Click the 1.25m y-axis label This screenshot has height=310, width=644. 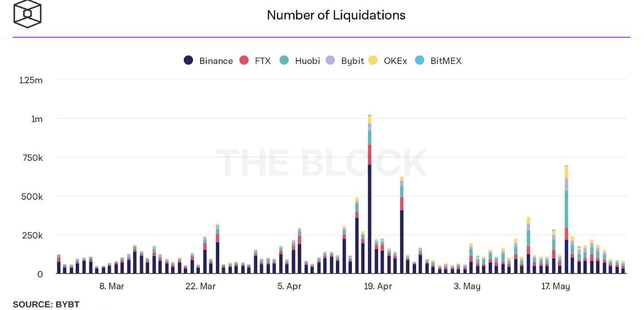31,80
